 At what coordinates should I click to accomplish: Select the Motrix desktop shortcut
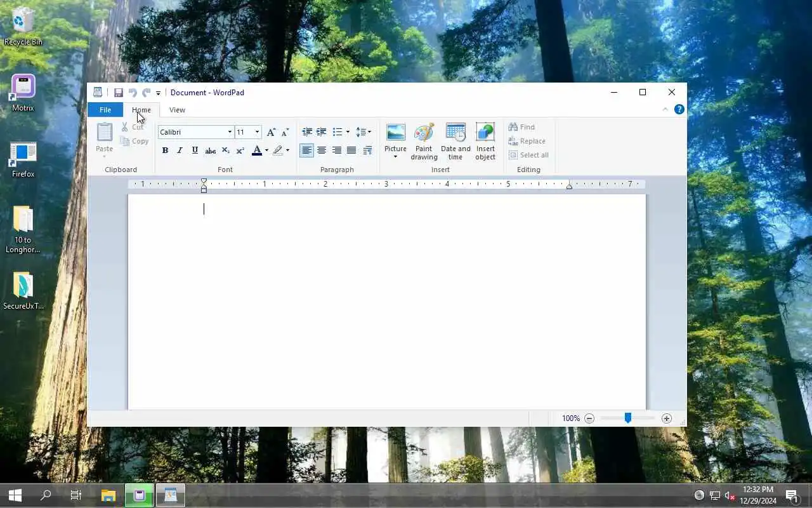pyautogui.click(x=23, y=93)
